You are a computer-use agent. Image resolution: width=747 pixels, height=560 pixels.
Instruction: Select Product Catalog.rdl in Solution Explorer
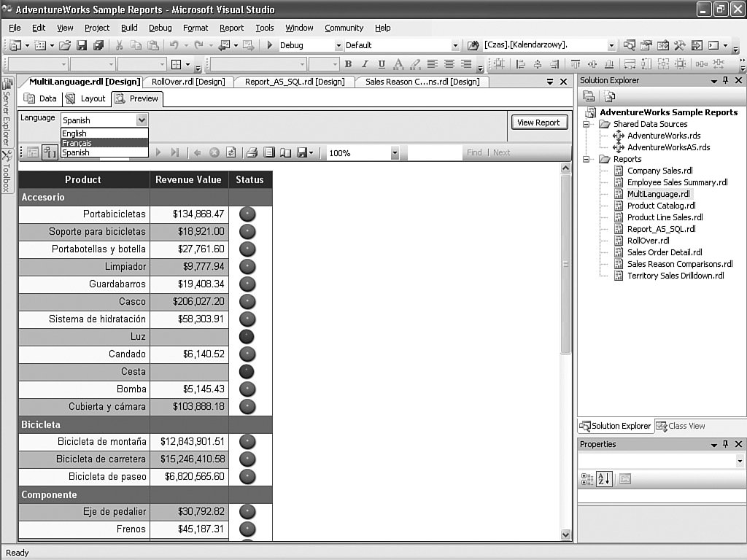coord(661,206)
